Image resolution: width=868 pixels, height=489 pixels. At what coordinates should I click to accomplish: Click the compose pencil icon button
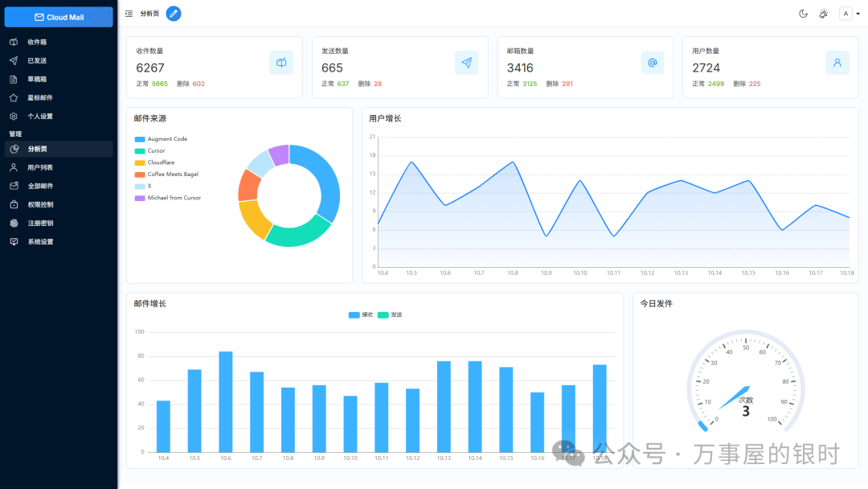click(174, 14)
